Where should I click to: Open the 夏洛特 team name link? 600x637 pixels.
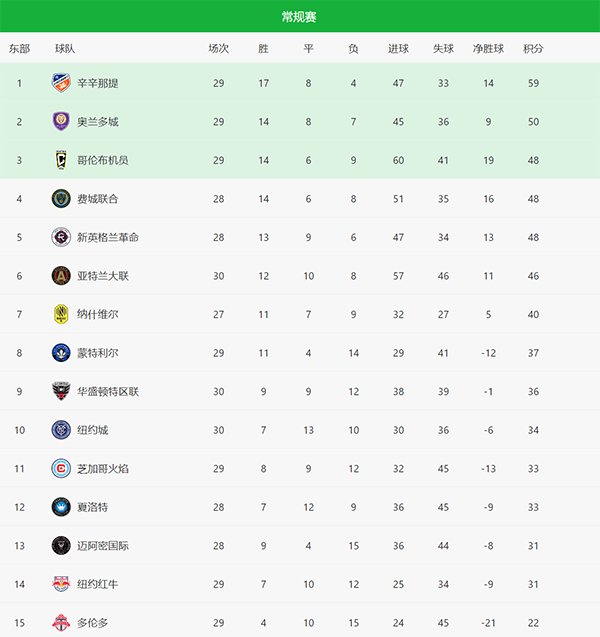point(92,507)
